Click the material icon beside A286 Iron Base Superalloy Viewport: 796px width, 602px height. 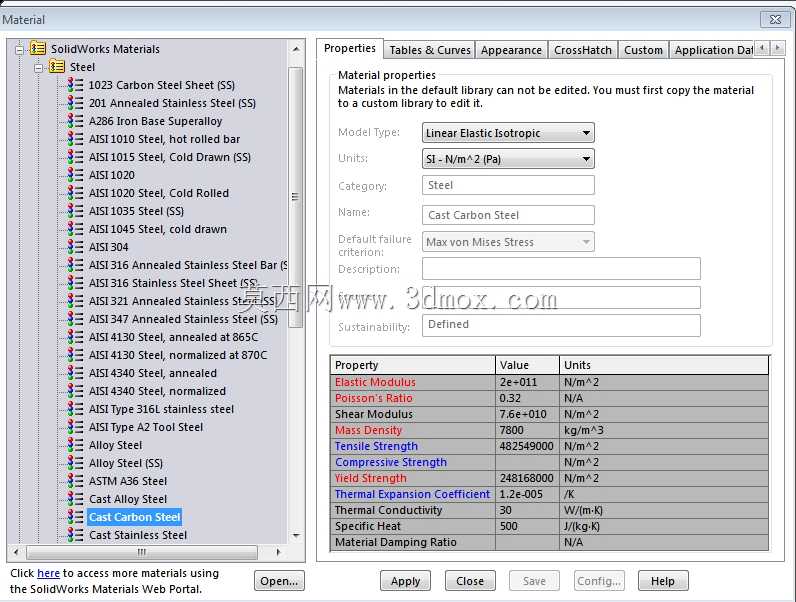[x=76, y=120]
